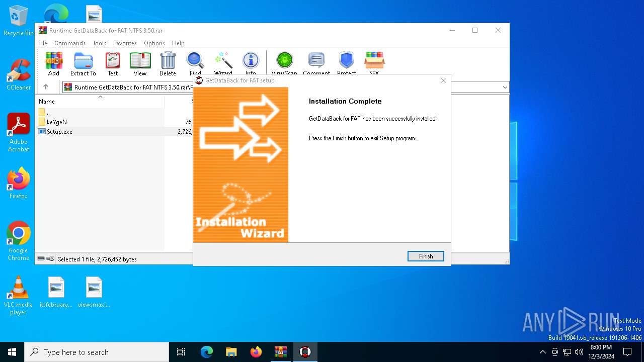Click the Windows Start button
644x362 pixels.
(12, 352)
